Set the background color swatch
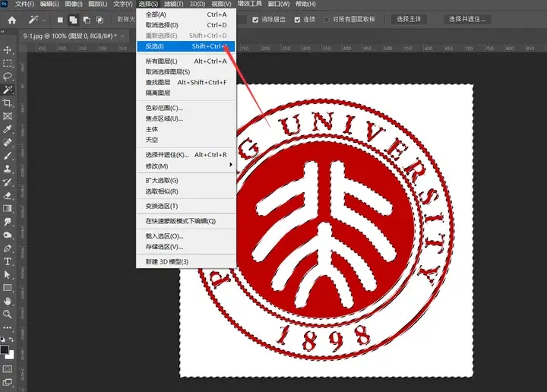Image resolution: width=547 pixels, height=392 pixels. click(x=11, y=356)
